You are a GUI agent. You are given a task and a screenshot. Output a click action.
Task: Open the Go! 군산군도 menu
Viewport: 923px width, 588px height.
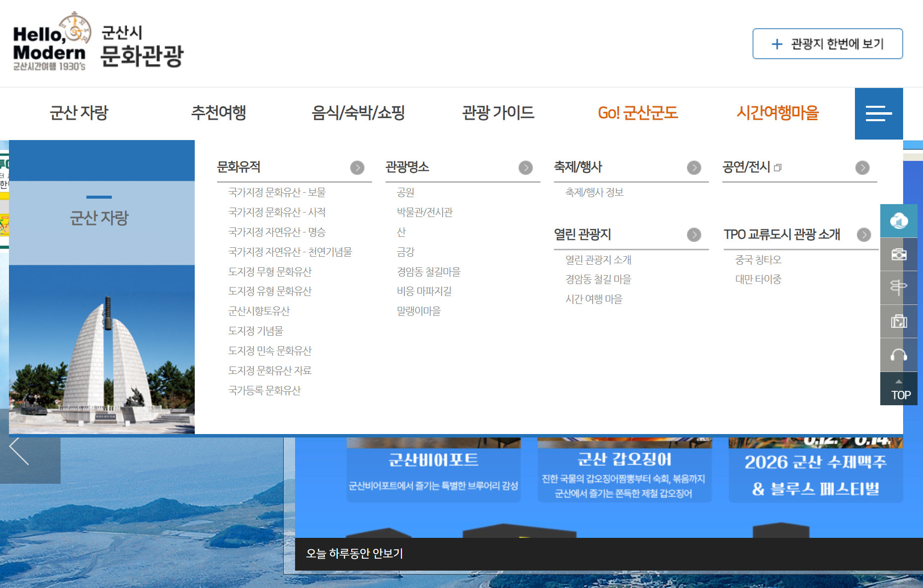638,113
